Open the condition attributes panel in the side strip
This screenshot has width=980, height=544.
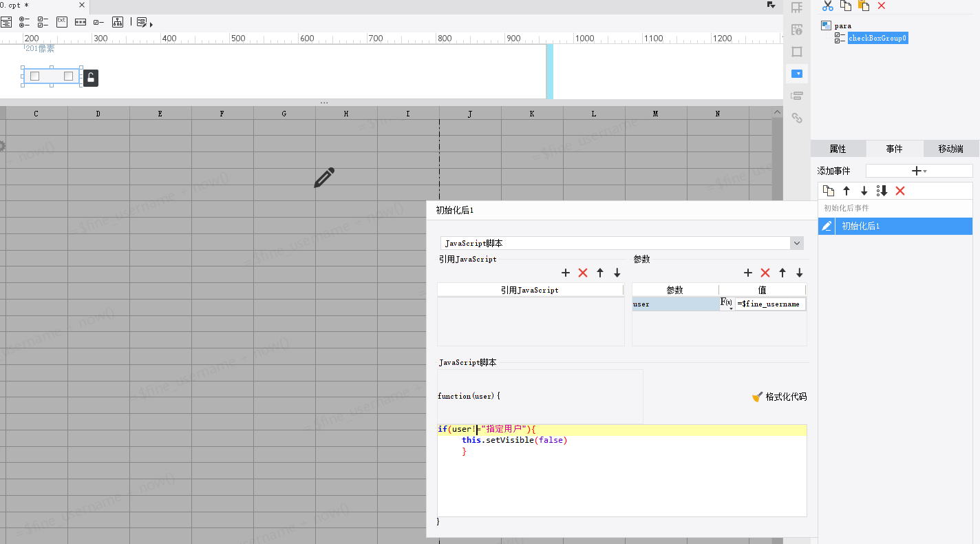coord(797,96)
